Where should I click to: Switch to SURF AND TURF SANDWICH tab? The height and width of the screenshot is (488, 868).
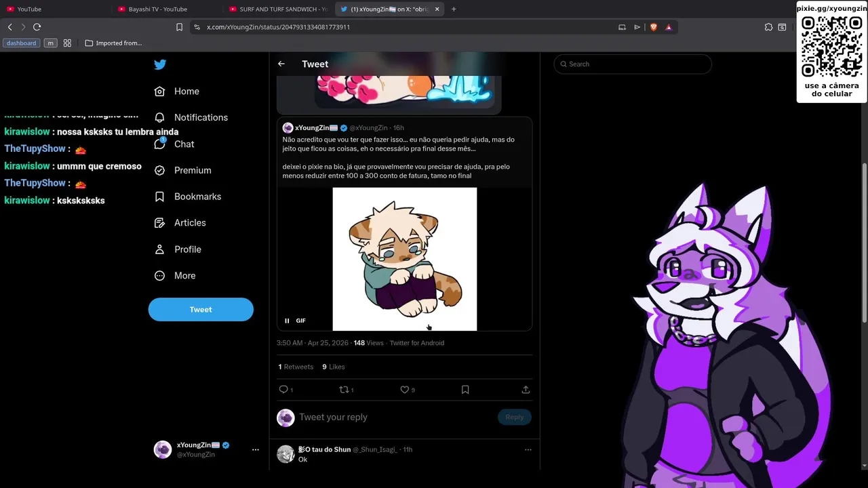278,9
